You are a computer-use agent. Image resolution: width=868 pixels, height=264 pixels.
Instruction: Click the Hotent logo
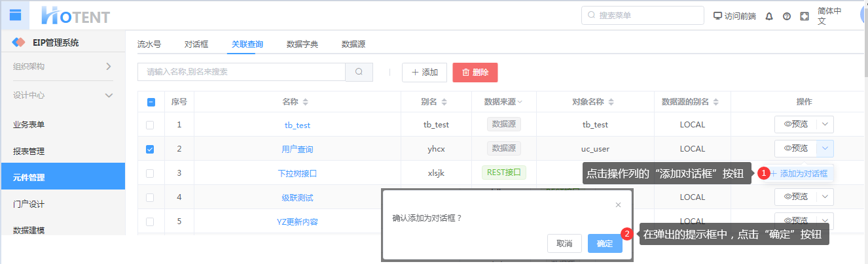point(75,16)
